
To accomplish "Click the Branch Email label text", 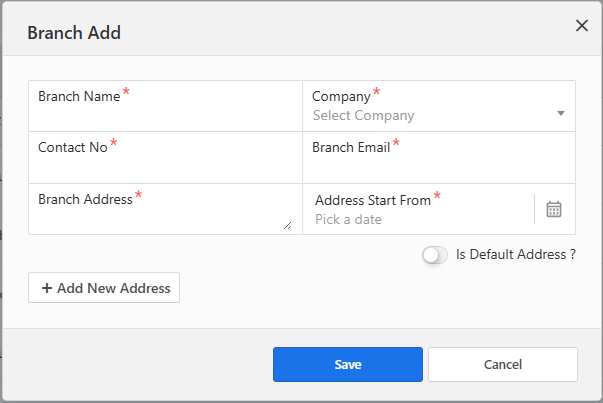I will click(x=351, y=147).
